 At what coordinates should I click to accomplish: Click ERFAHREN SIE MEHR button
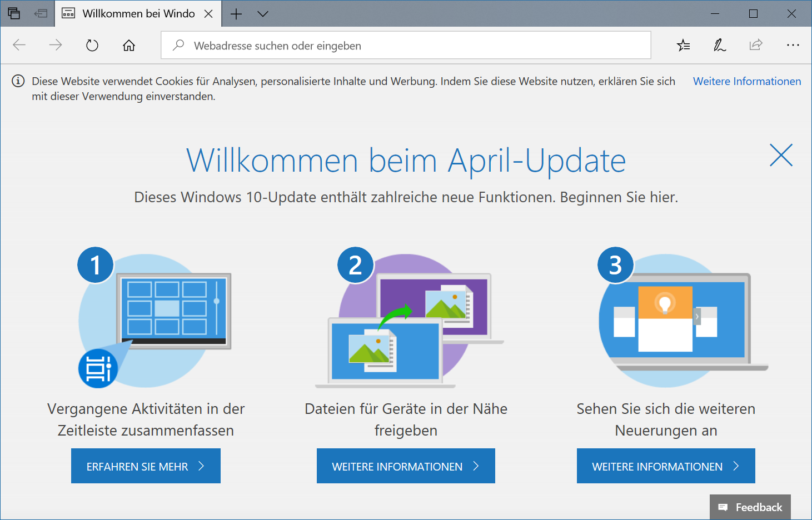pos(146,466)
